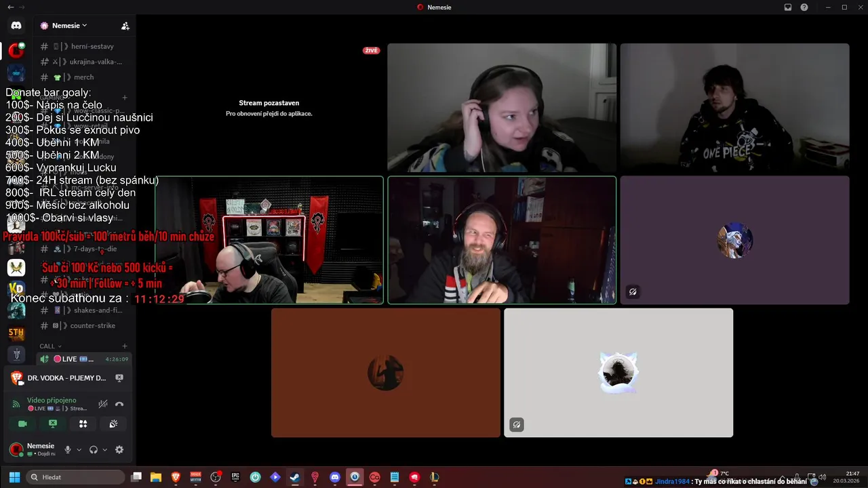Open the voice connection quality indicator
Screen dimensions: 868x488
pos(16,404)
